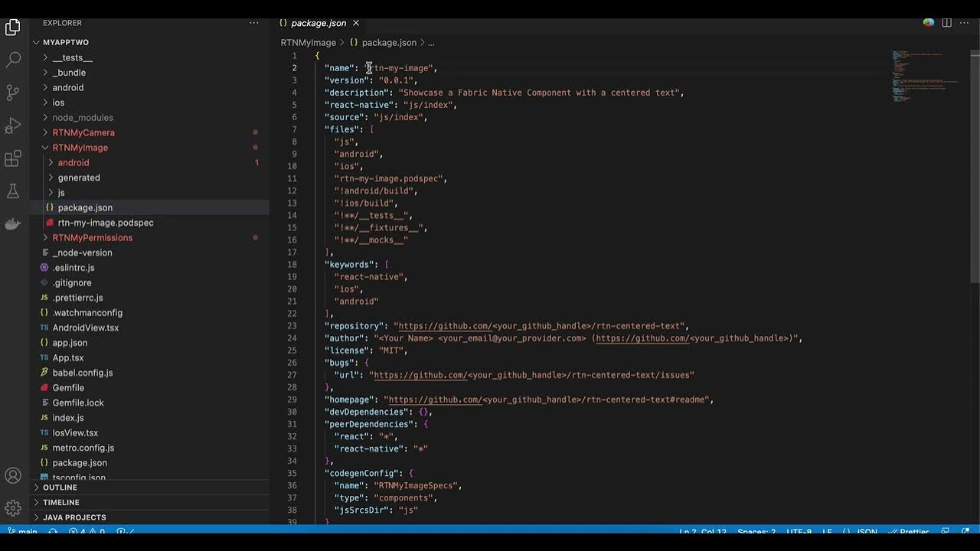Click the "MIT" license value
The width and height of the screenshot is (980, 551).
pos(390,350)
